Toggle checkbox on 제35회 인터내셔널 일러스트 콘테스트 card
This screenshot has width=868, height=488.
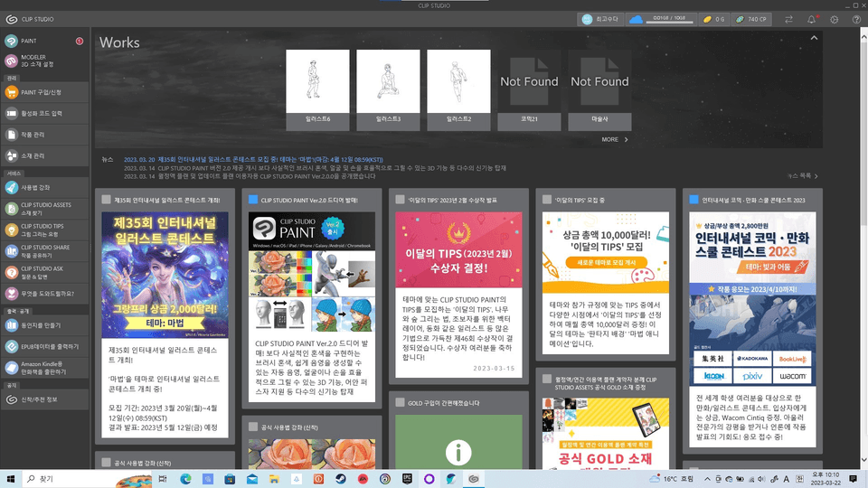tap(107, 200)
